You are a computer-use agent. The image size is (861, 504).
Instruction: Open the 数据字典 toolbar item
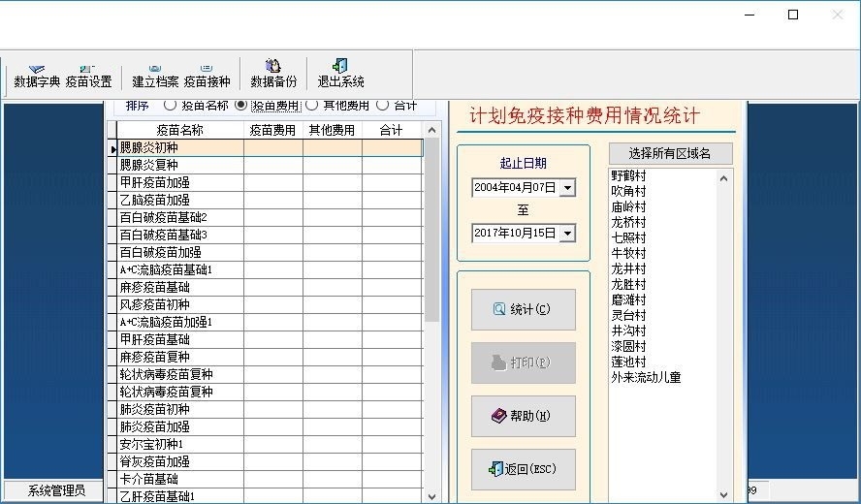click(37, 75)
